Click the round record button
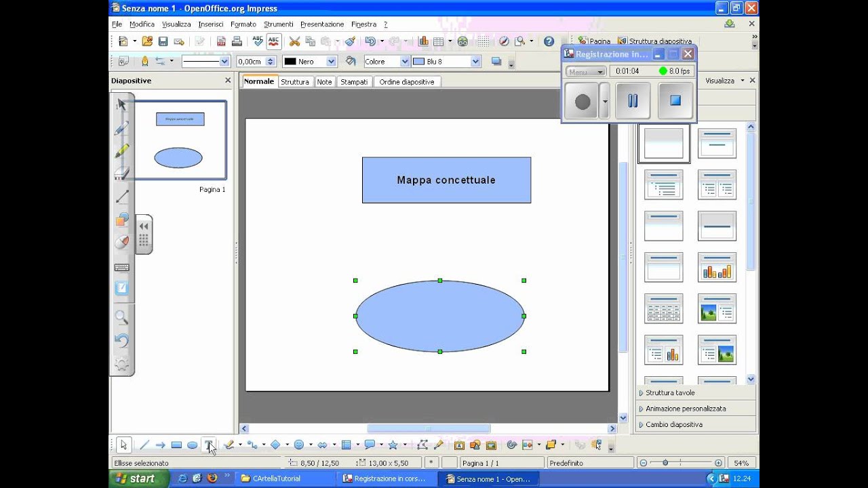 tap(582, 101)
